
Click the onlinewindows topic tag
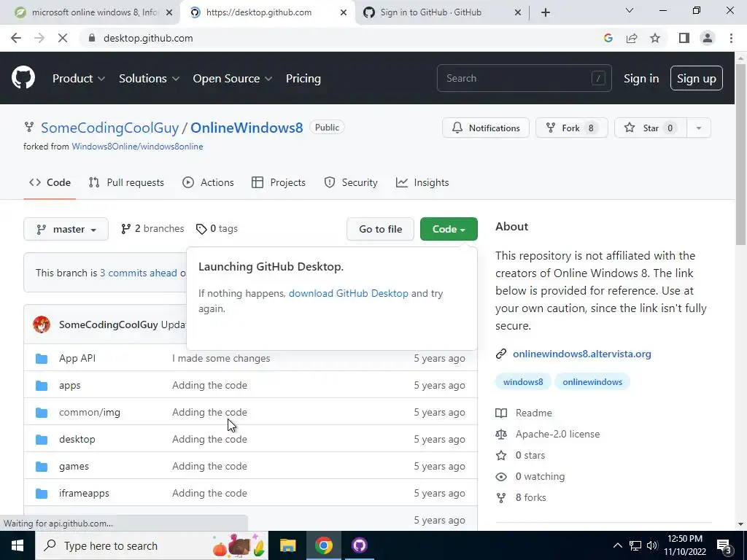click(x=592, y=382)
